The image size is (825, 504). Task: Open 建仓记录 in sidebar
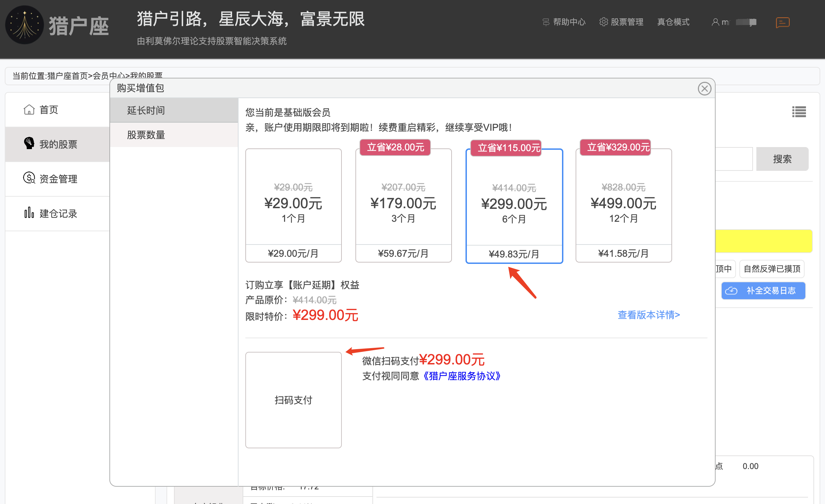[57, 214]
